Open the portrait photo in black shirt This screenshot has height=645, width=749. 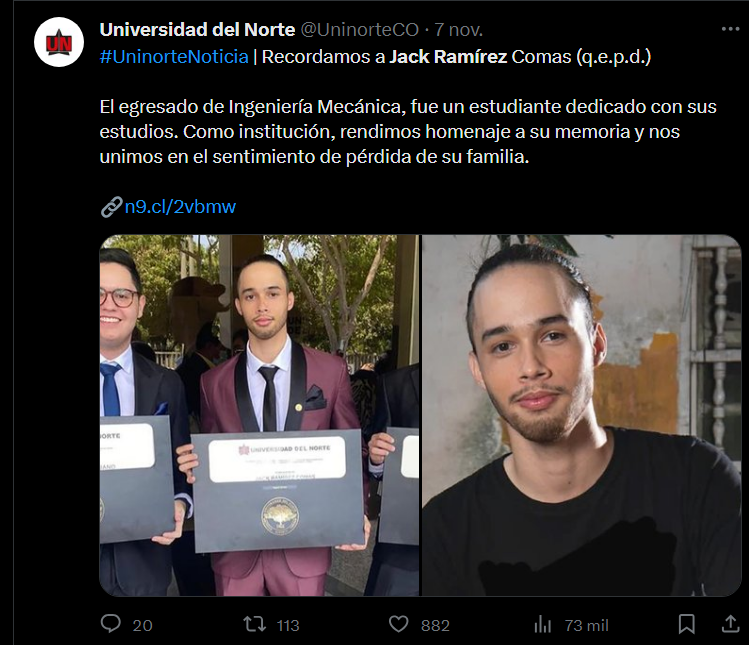[x=581, y=415]
